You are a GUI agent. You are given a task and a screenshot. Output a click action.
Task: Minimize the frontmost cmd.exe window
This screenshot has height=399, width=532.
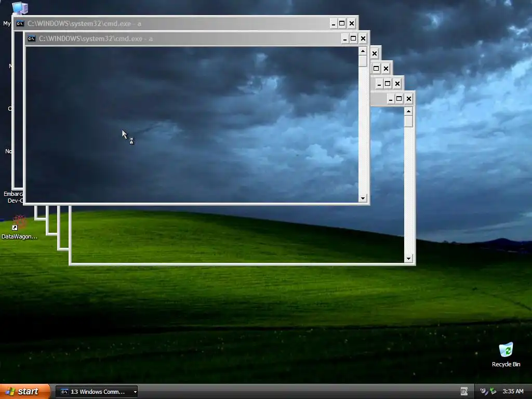[345, 38]
